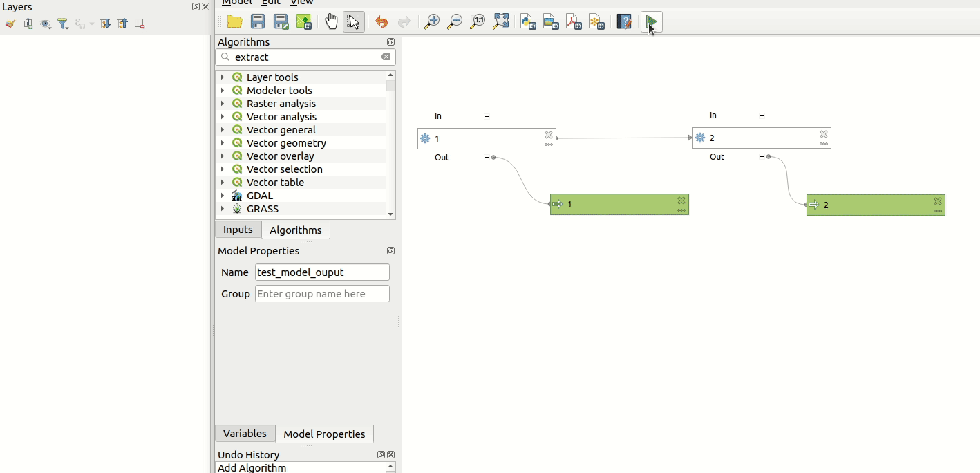The height and width of the screenshot is (473, 980).
Task: Expand the Vector analysis group arrow
Action: click(x=223, y=117)
